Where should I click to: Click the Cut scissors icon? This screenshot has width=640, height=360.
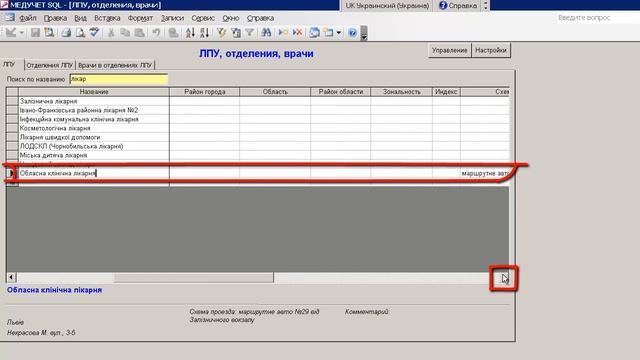pyautogui.click(x=111, y=33)
